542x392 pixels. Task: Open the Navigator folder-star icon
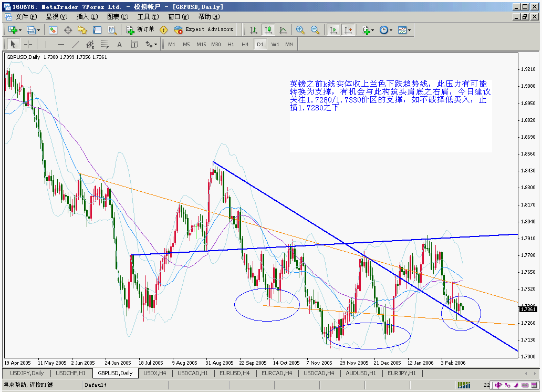point(82,30)
